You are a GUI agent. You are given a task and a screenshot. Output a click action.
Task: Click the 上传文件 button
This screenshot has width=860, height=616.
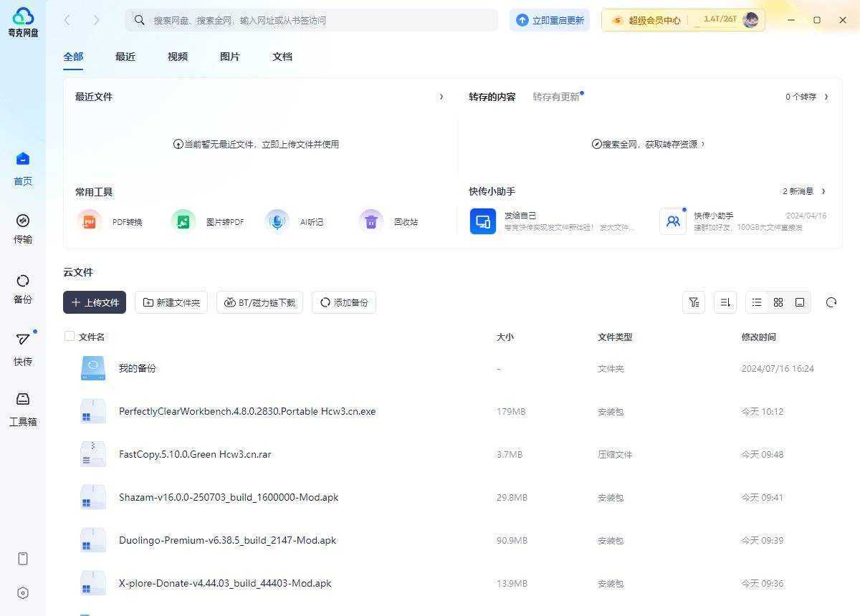coord(95,302)
